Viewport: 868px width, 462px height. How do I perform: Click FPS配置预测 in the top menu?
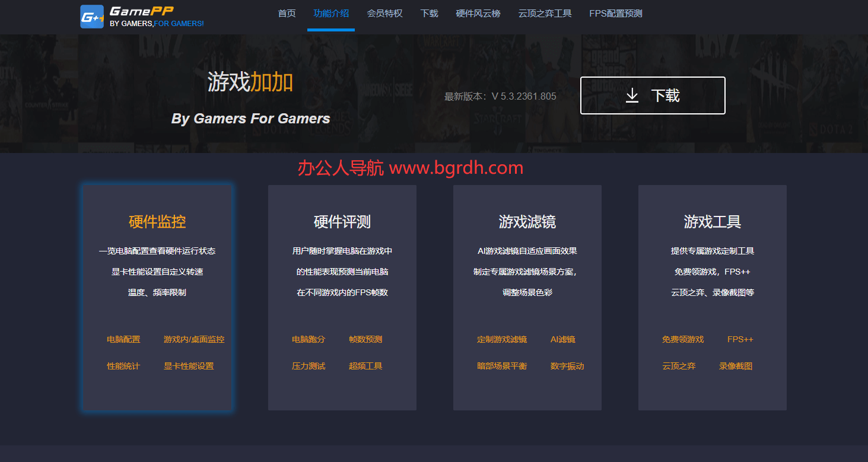615,14
